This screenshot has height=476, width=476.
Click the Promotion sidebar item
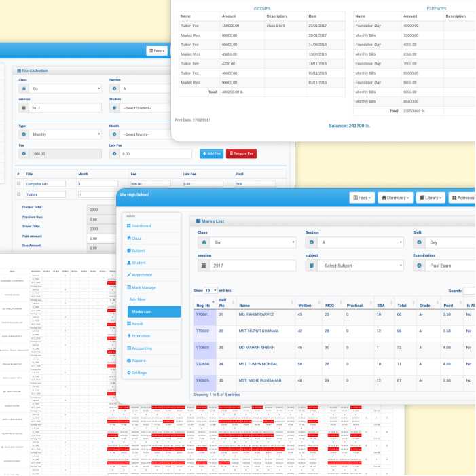[142, 335]
